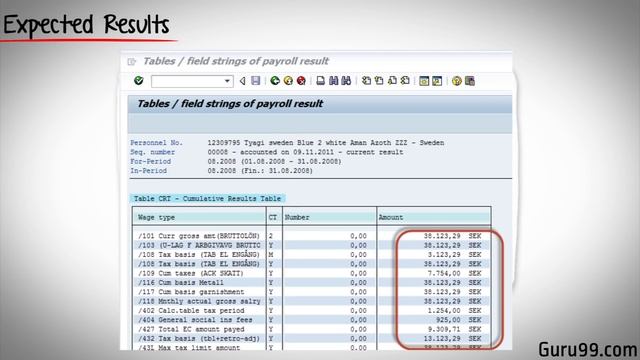Click the amount '7.754,00' cell
This screenshot has height=360, width=640.
tap(444, 273)
